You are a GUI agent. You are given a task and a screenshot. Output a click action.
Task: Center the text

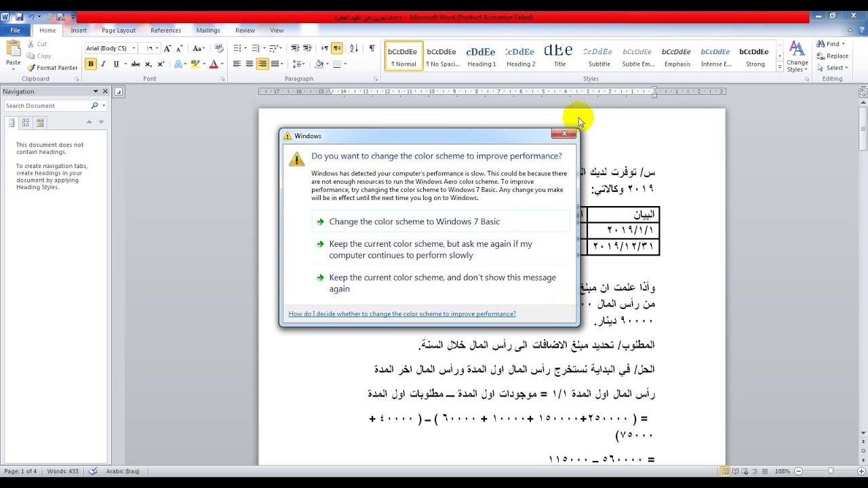point(250,64)
